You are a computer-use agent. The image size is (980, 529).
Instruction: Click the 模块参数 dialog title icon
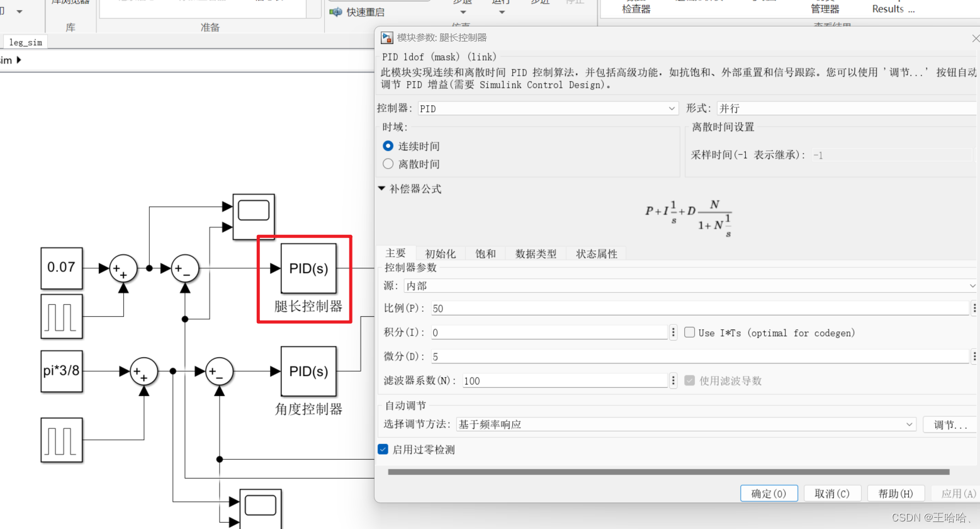click(x=387, y=38)
